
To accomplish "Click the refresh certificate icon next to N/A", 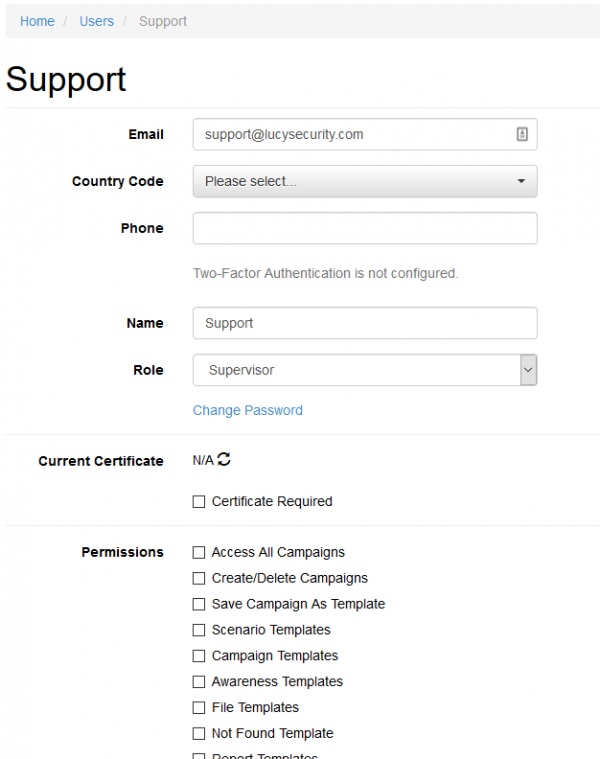I will (x=224, y=459).
